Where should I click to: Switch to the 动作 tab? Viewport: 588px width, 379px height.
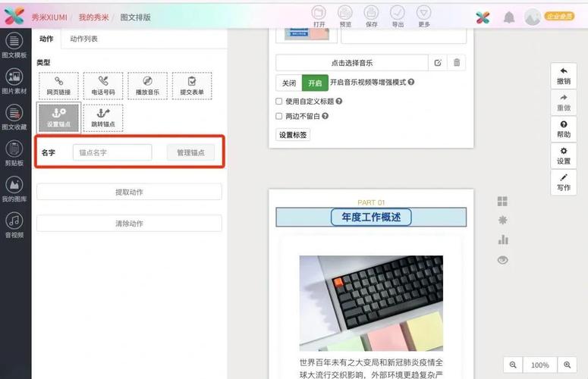coord(46,39)
